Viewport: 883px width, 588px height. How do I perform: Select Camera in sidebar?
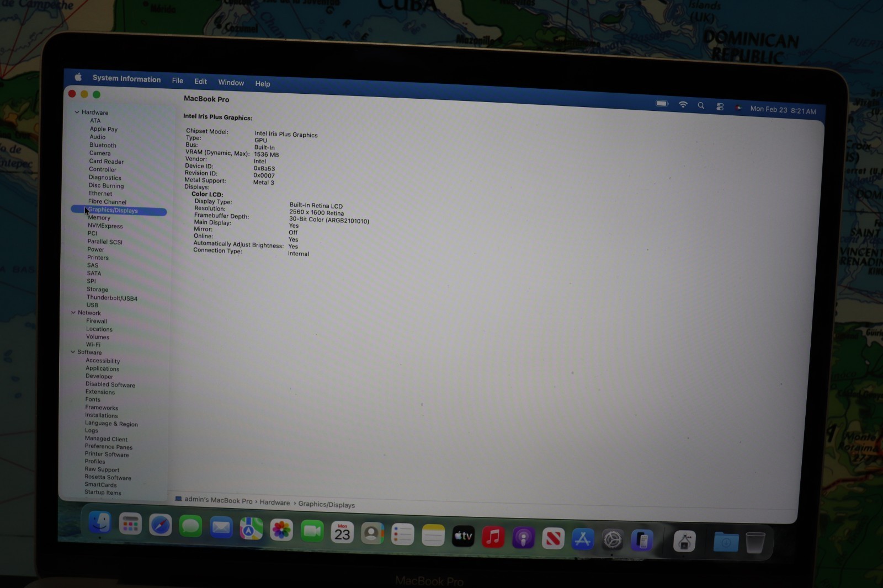coord(99,153)
